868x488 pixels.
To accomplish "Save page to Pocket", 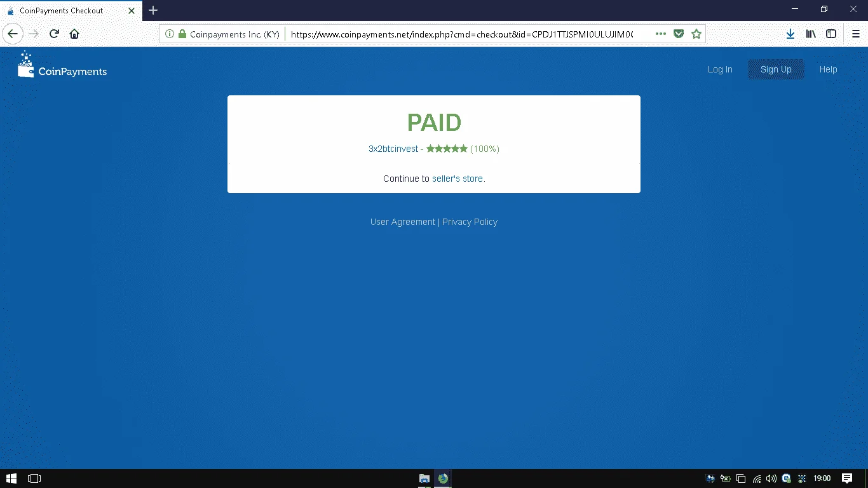I will (679, 34).
